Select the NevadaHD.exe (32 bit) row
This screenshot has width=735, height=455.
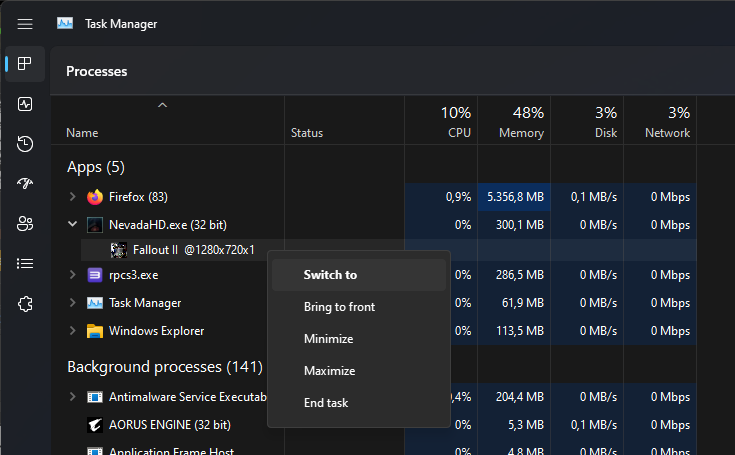tap(374, 225)
